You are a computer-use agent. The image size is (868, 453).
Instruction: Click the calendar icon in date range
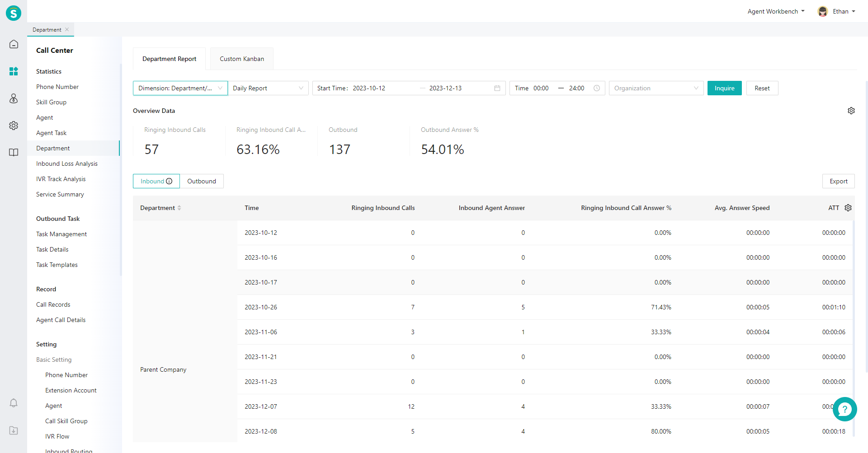point(497,88)
